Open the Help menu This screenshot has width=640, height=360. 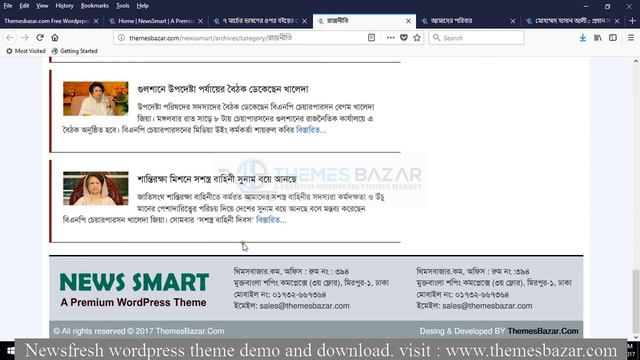(x=142, y=6)
